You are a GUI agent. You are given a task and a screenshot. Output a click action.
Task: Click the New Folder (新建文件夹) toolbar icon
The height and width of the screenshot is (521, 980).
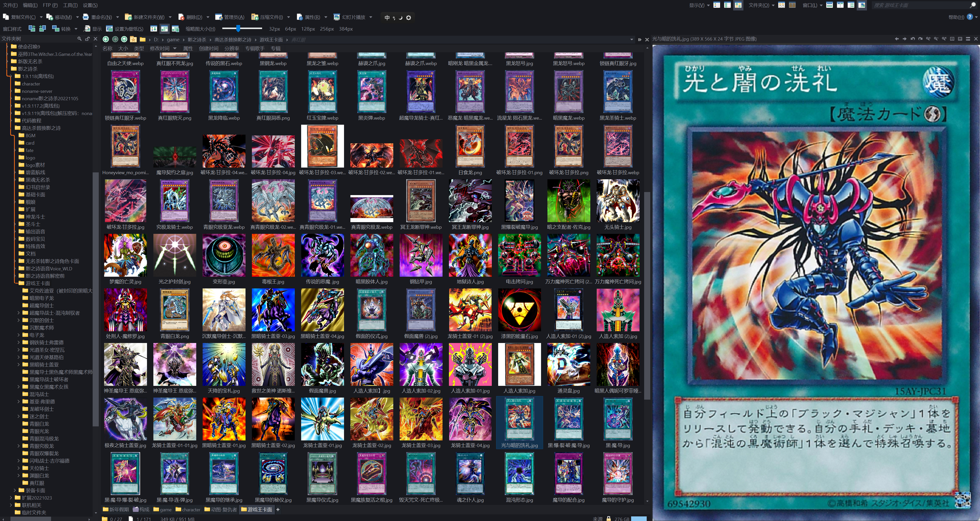[128, 17]
